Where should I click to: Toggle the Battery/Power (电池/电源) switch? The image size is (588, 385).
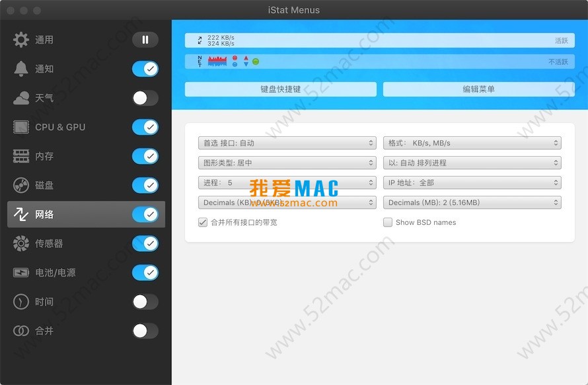(145, 273)
